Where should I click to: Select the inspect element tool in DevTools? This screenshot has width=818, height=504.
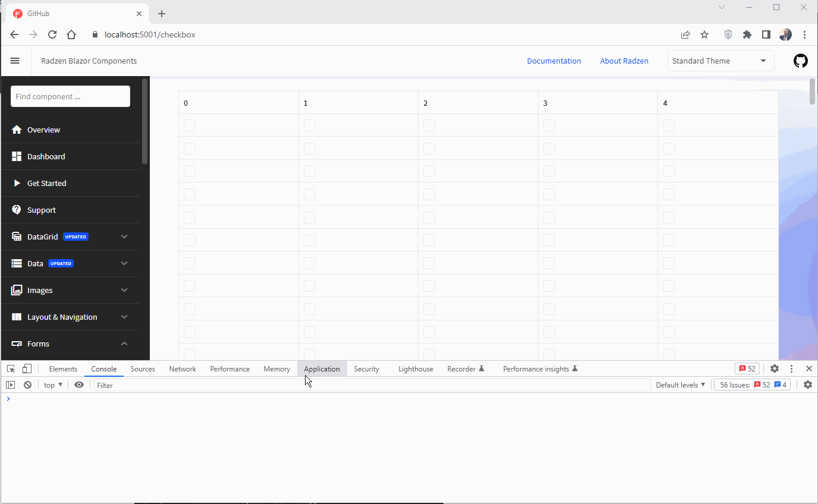tap(10, 368)
